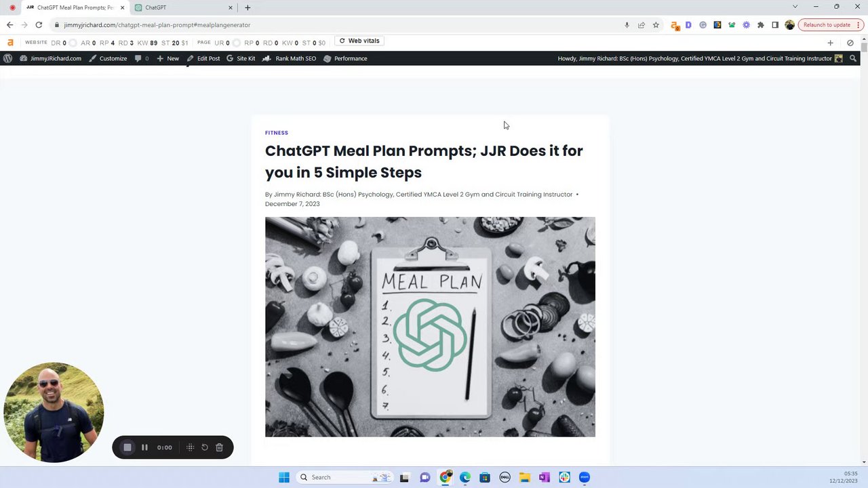Viewport: 868px width, 488px height.
Task: Open File Explorer from the taskbar
Action: click(525, 477)
